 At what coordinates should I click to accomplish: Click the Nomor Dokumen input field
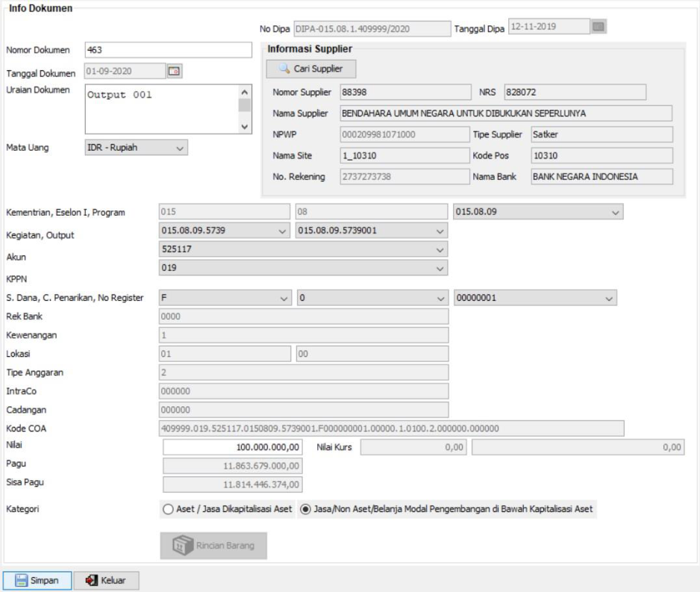click(x=169, y=51)
